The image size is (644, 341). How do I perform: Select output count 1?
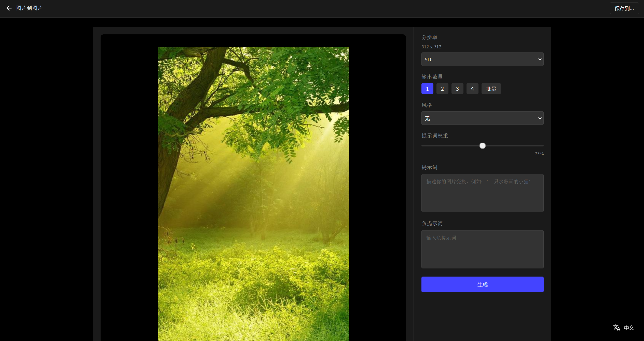tap(427, 89)
